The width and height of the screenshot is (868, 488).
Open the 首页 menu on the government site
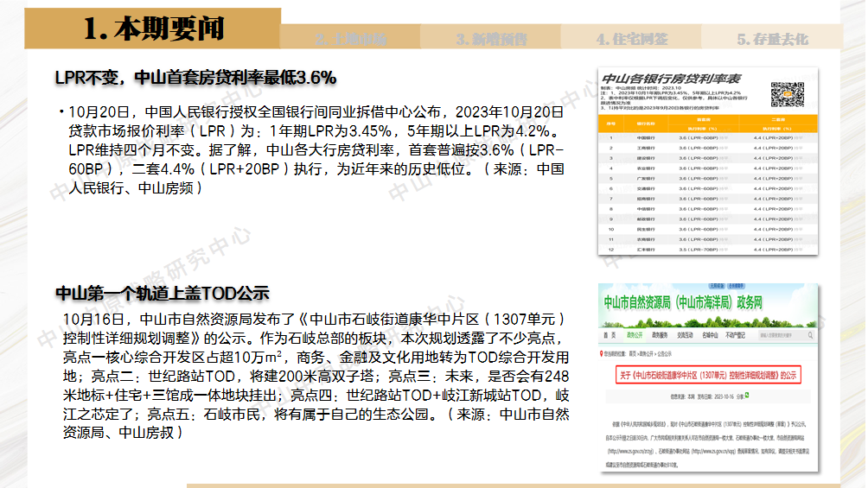(609, 333)
